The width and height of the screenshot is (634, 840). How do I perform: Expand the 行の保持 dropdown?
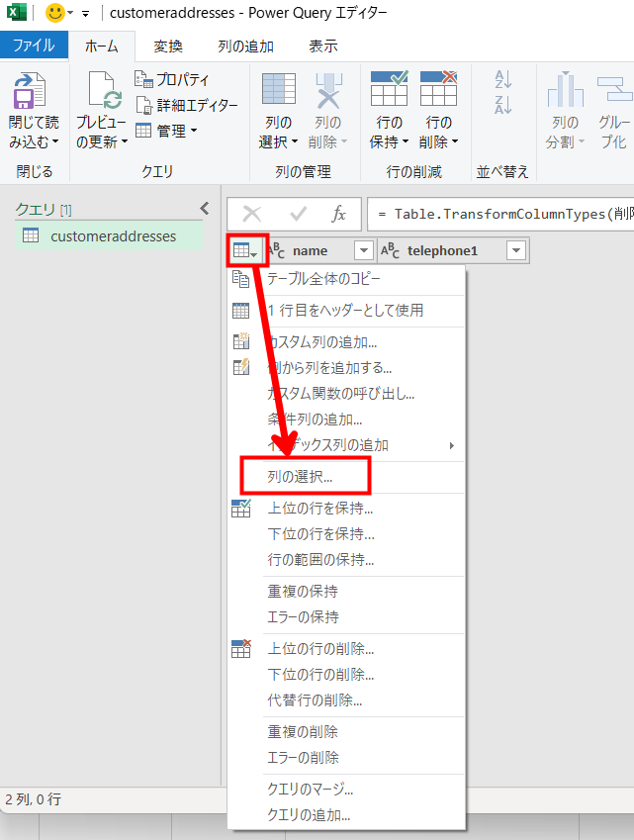click(406, 142)
